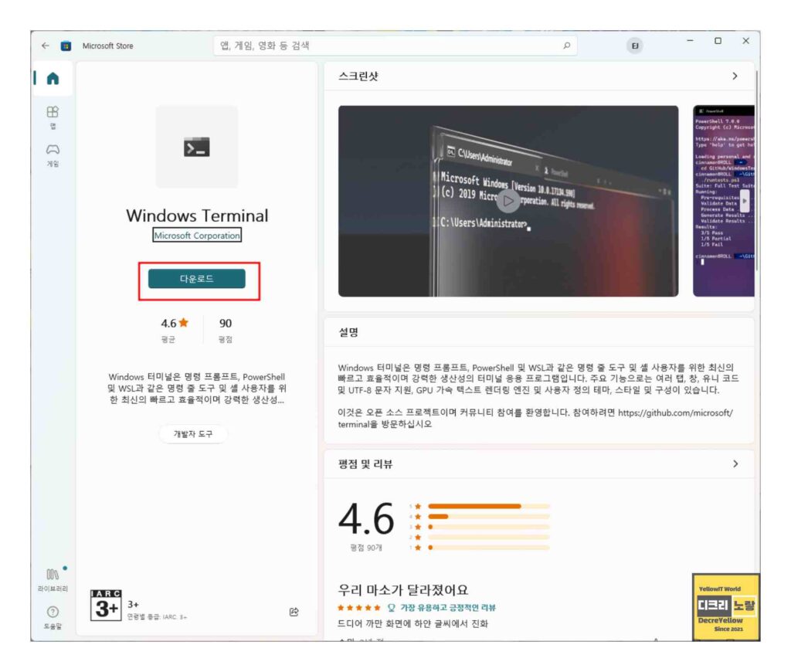This screenshot has width=791, height=672.
Task: Click the Windows Terminal title text
Action: pyautogui.click(x=197, y=216)
